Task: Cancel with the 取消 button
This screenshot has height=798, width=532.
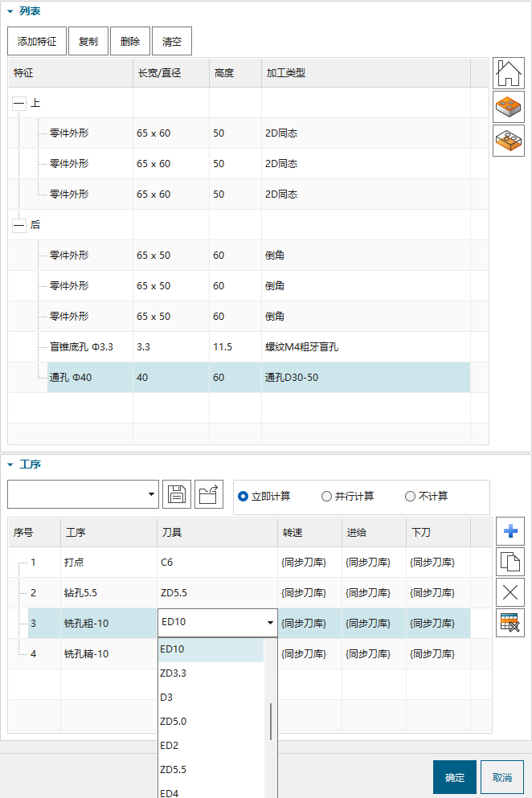Action: (x=502, y=777)
